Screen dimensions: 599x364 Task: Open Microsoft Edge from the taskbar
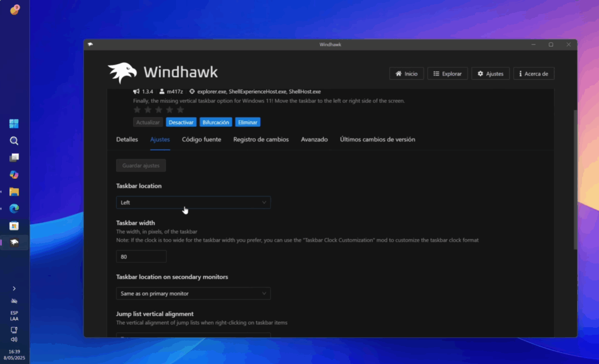14,209
